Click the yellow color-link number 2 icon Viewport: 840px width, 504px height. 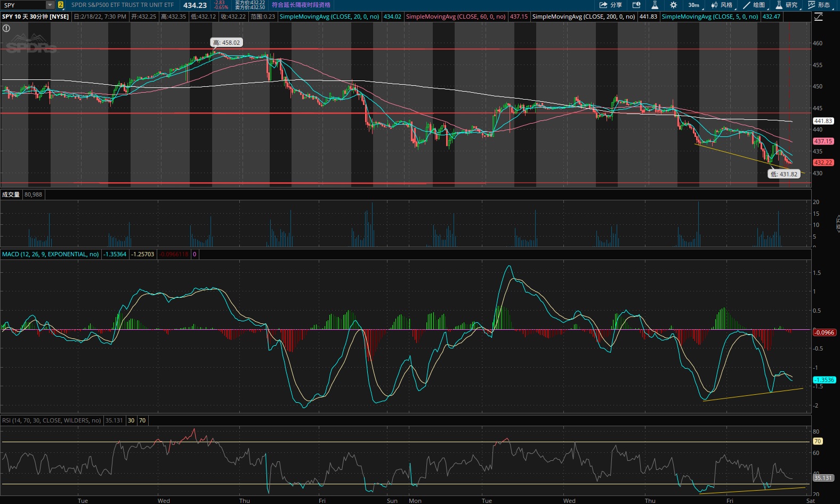(x=60, y=5)
